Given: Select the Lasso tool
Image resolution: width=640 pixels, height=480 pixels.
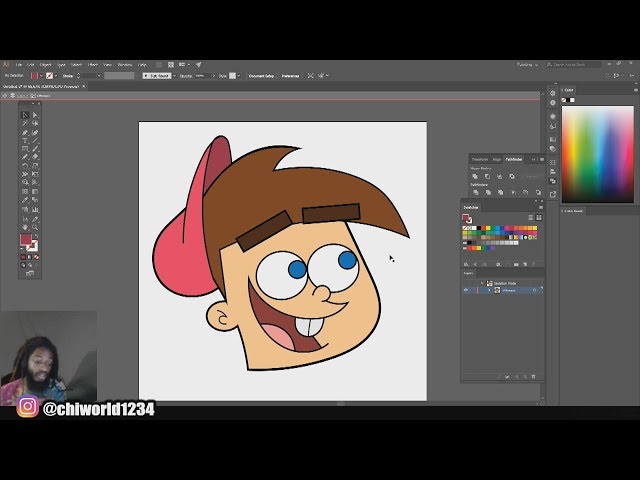Looking at the screenshot, I should coord(35,123).
